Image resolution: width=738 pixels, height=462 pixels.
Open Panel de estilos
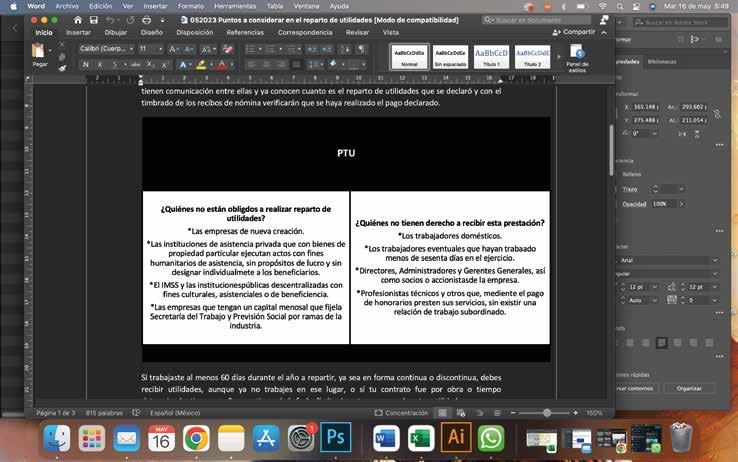tap(577, 57)
